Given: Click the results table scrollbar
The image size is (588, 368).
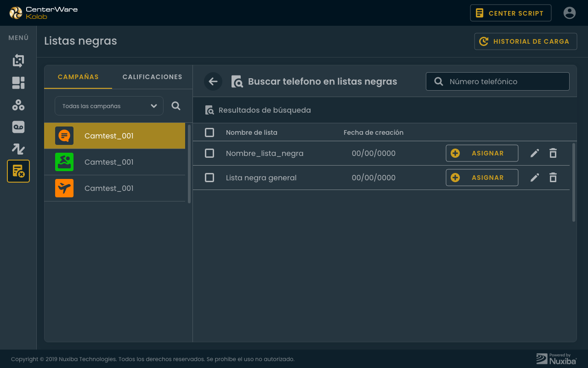Looking at the screenshot, I should point(574,182).
